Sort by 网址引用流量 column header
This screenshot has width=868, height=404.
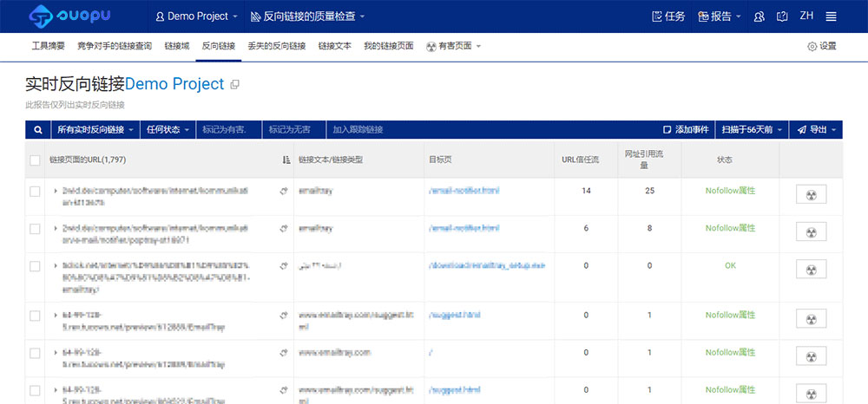point(643,160)
